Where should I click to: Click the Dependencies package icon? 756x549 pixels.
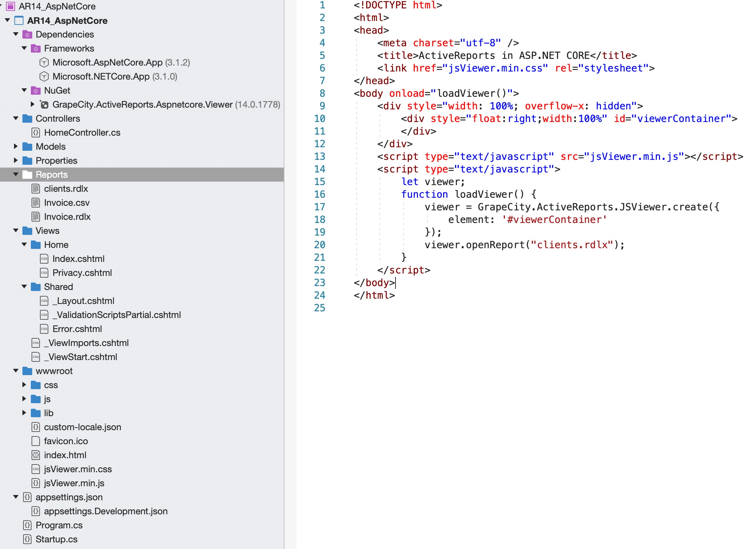[27, 34]
